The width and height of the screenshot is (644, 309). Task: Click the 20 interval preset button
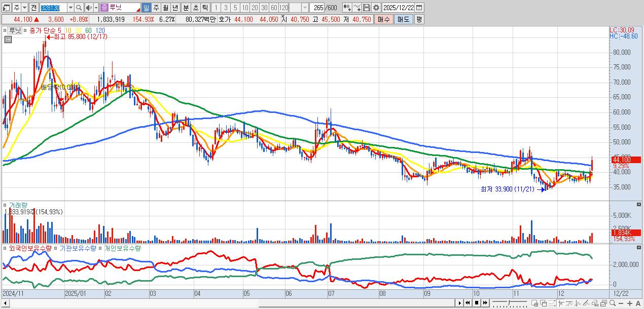[254, 8]
